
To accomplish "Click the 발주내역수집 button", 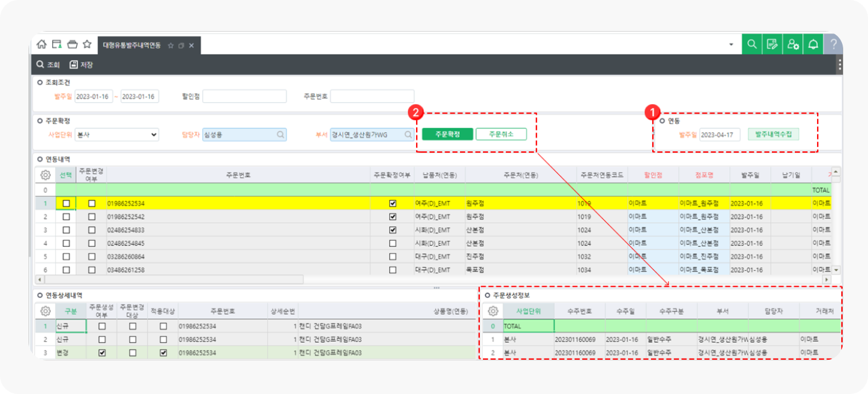I will [773, 134].
